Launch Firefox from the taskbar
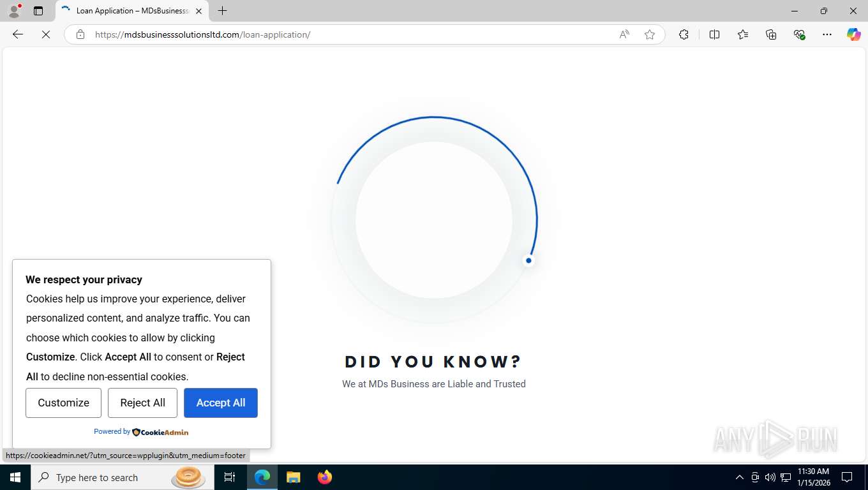Image resolution: width=868 pixels, height=490 pixels. coord(325,477)
